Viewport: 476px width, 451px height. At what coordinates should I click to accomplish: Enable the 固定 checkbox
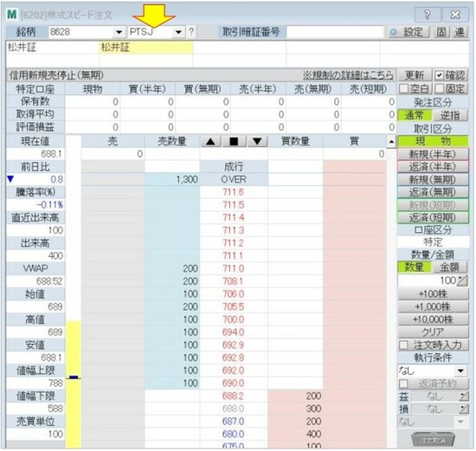tap(439, 88)
